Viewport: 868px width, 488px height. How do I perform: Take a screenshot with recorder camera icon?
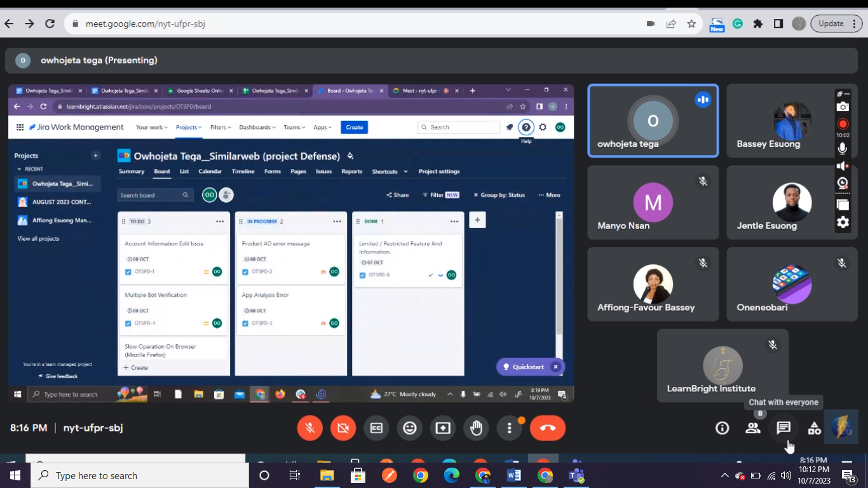coord(843,107)
